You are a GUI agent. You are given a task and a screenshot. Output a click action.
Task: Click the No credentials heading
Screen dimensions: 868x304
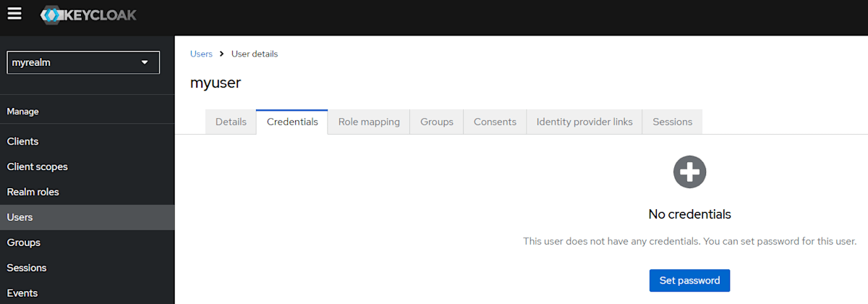pos(689,214)
